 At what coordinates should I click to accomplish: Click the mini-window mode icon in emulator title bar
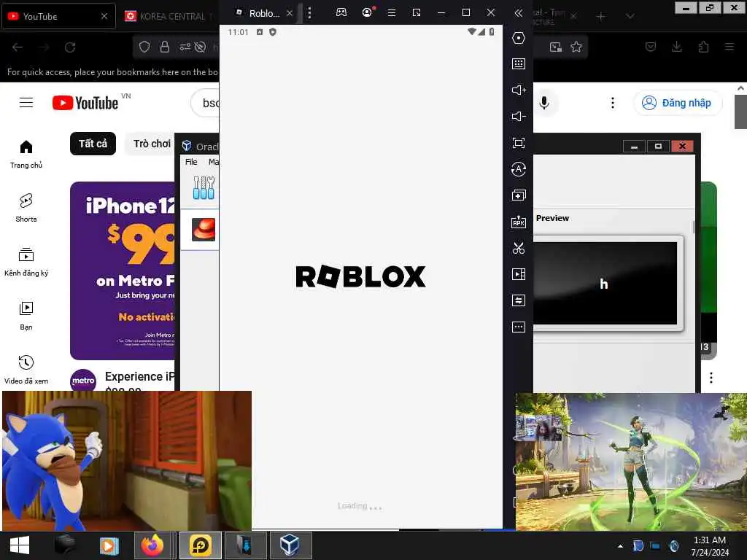click(x=417, y=13)
